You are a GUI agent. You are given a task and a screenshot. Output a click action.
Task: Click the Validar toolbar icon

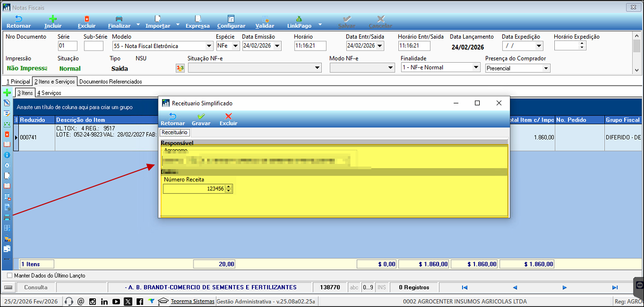click(265, 19)
